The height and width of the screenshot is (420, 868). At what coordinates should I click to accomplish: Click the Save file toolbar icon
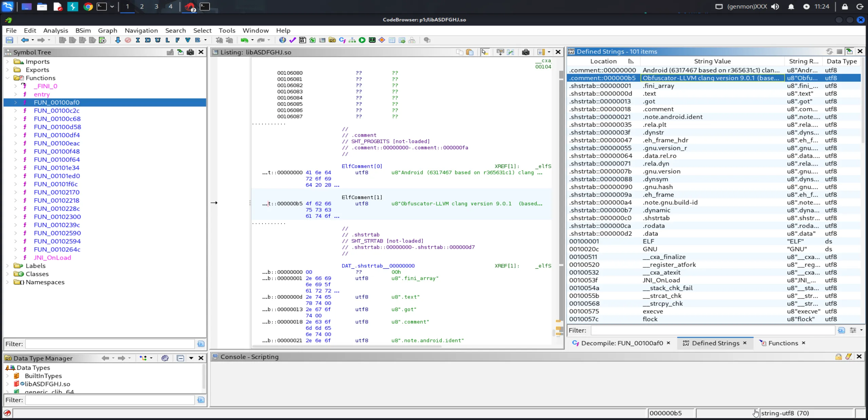(x=10, y=40)
